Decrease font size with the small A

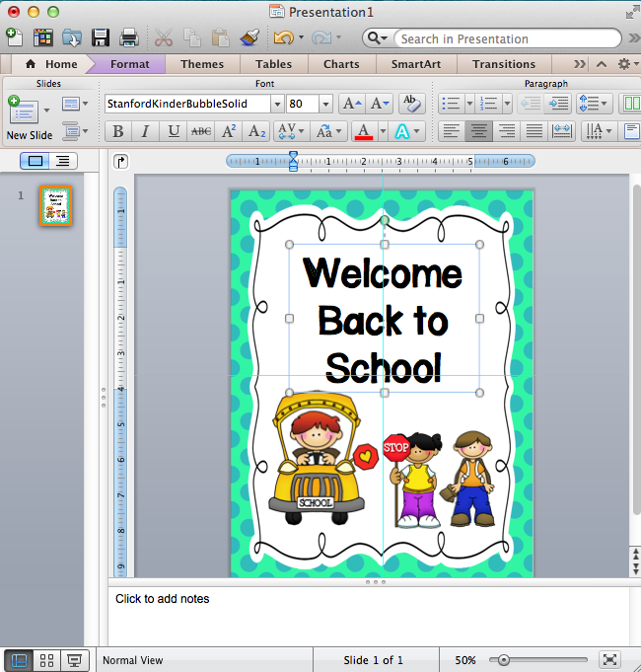click(x=380, y=104)
